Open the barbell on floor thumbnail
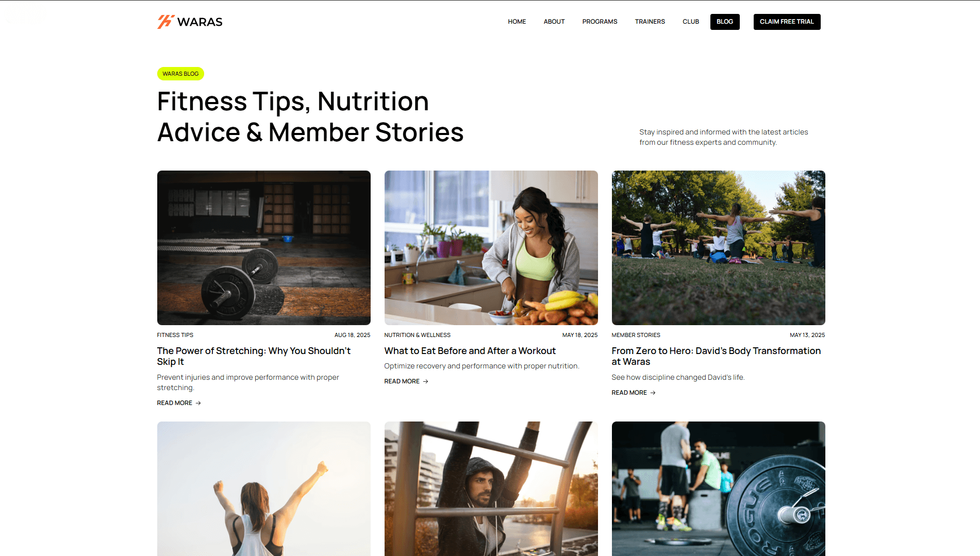 [x=264, y=248]
